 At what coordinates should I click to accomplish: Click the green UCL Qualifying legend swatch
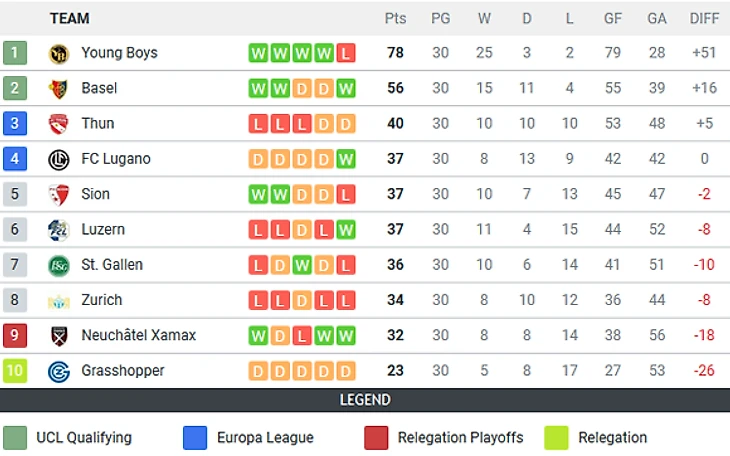[15, 437]
